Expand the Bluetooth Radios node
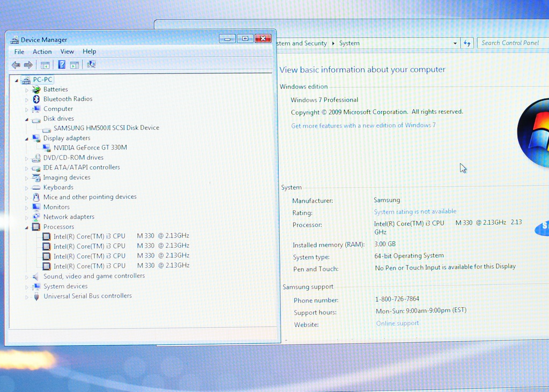The width and height of the screenshot is (549, 392). tap(27, 100)
